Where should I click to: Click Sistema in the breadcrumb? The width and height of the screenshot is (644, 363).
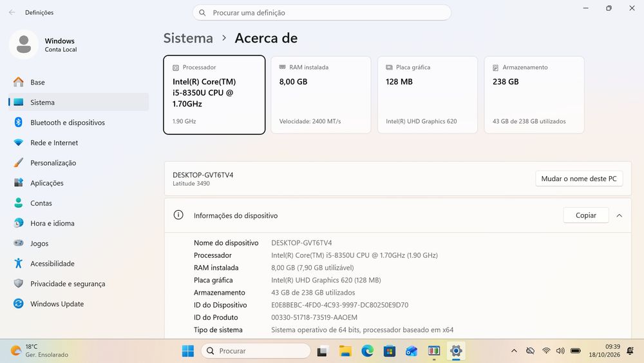tap(188, 38)
